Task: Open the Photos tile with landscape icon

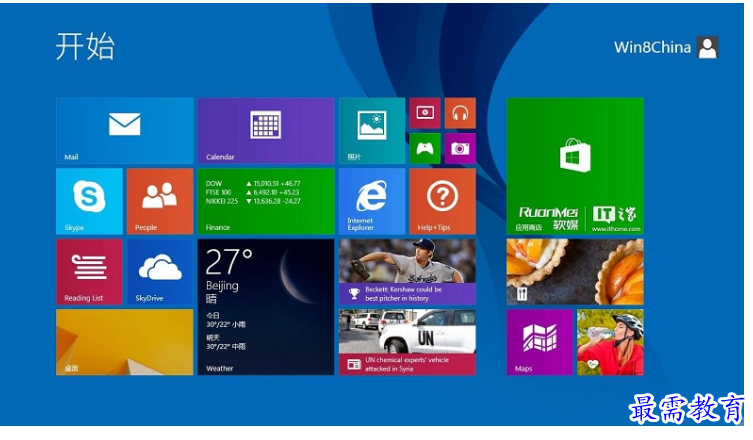Action: 372,131
